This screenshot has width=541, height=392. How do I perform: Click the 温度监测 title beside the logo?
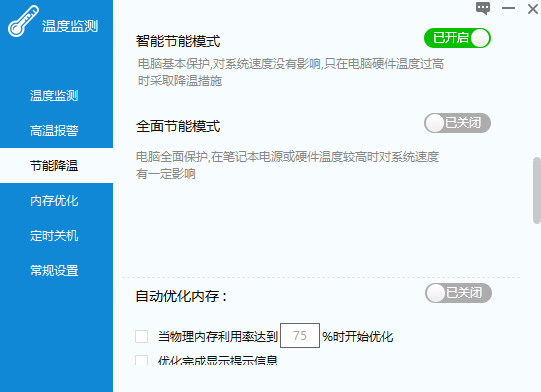(70, 26)
